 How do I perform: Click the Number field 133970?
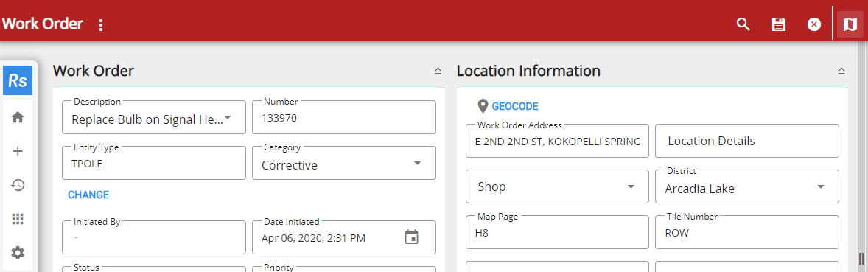pos(344,117)
